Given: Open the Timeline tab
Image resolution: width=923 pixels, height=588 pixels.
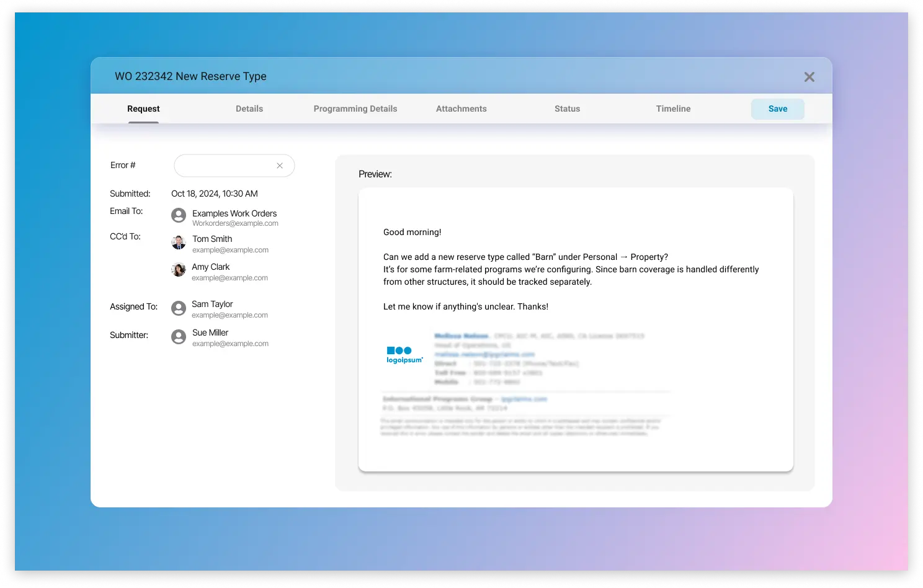Looking at the screenshot, I should [674, 109].
